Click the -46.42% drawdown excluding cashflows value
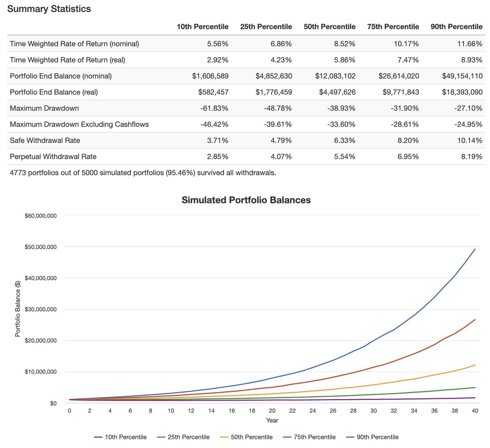Viewport: 490px width, 448px height. [x=214, y=124]
